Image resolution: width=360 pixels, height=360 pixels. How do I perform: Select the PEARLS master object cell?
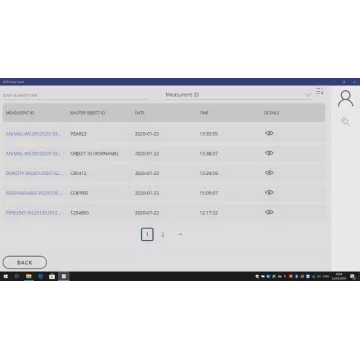[x=78, y=134]
